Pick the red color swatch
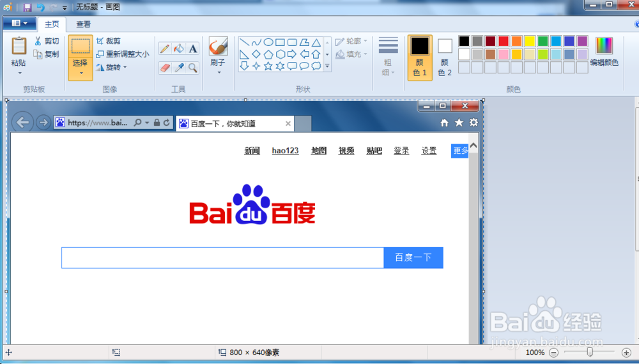 tap(504, 41)
